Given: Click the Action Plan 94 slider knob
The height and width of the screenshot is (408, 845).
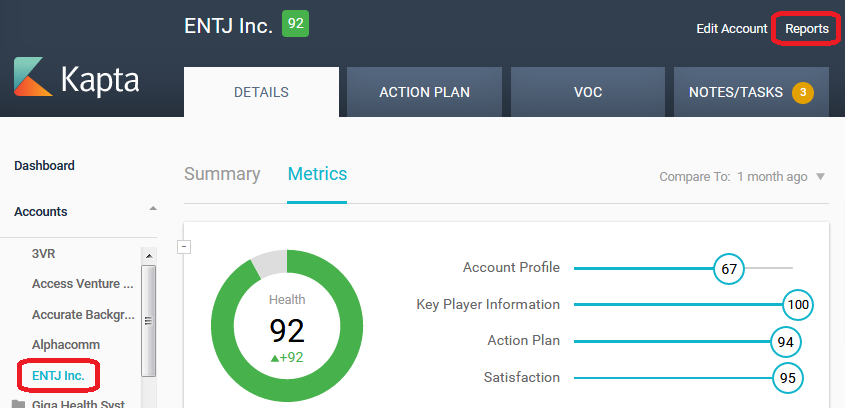Looking at the screenshot, I should pos(785,342).
